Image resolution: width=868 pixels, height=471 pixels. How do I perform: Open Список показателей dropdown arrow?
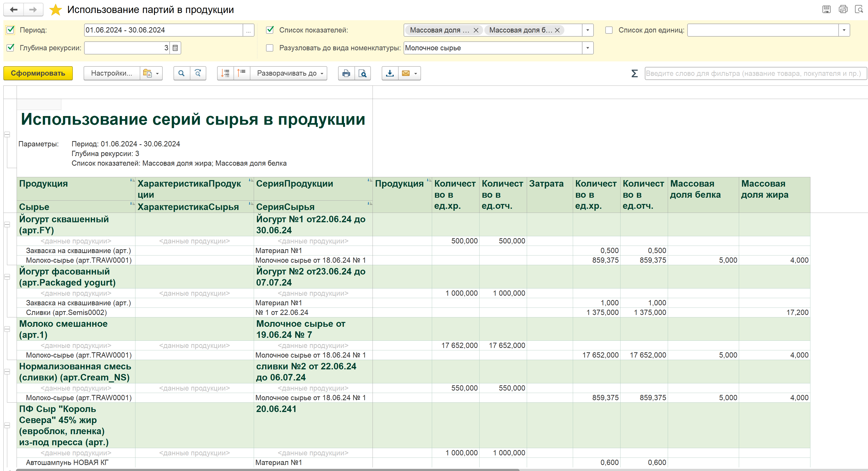(588, 30)
